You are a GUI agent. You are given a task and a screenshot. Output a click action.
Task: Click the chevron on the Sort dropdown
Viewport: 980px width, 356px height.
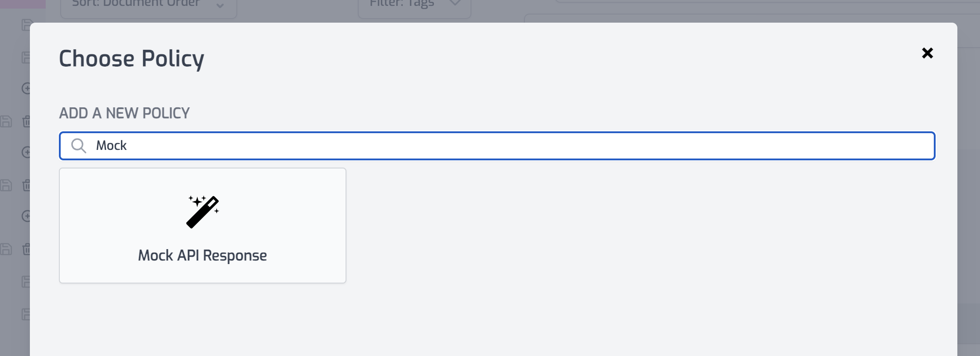(x=220, y=5)
